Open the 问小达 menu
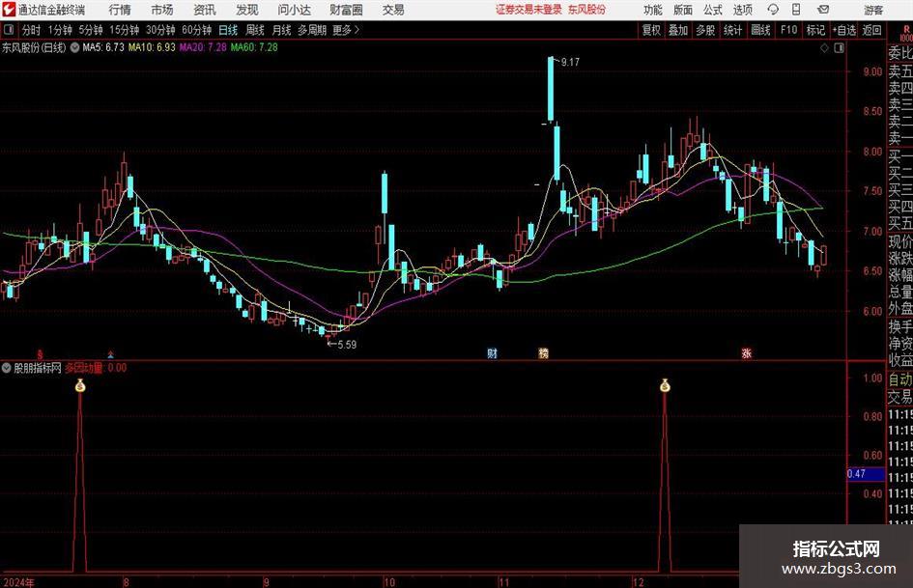Screen dimensions: 913x588 pyautogui.click(x=294, y=10)
